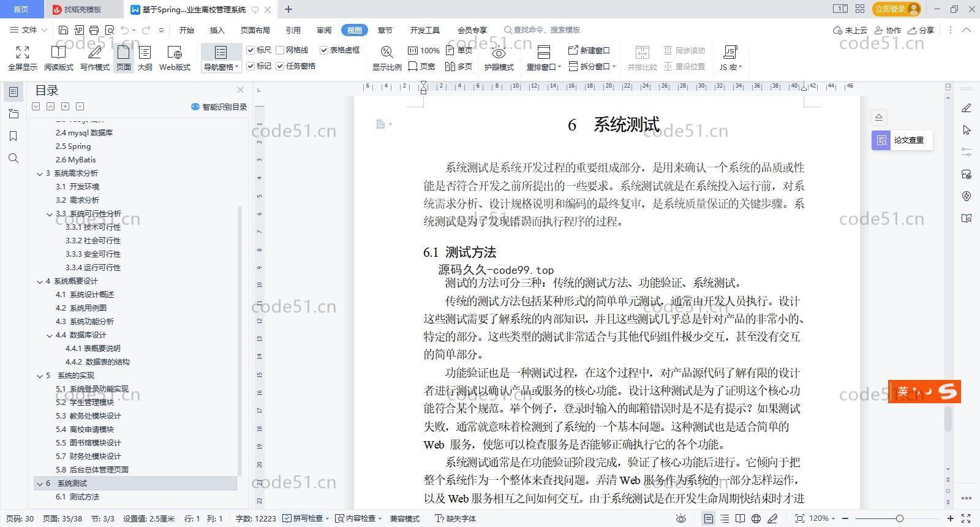Image resolution: width=980 pixels, height=527 pixels.
Task: Click the 协作 collaborate button
Action: (x=888, y=30)
